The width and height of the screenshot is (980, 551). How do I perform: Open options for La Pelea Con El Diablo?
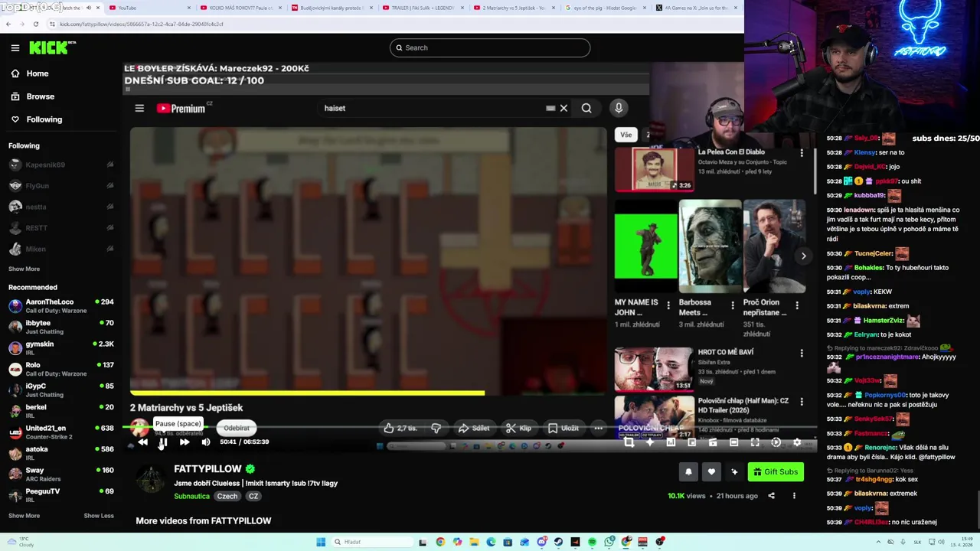(x=802, y=153)
